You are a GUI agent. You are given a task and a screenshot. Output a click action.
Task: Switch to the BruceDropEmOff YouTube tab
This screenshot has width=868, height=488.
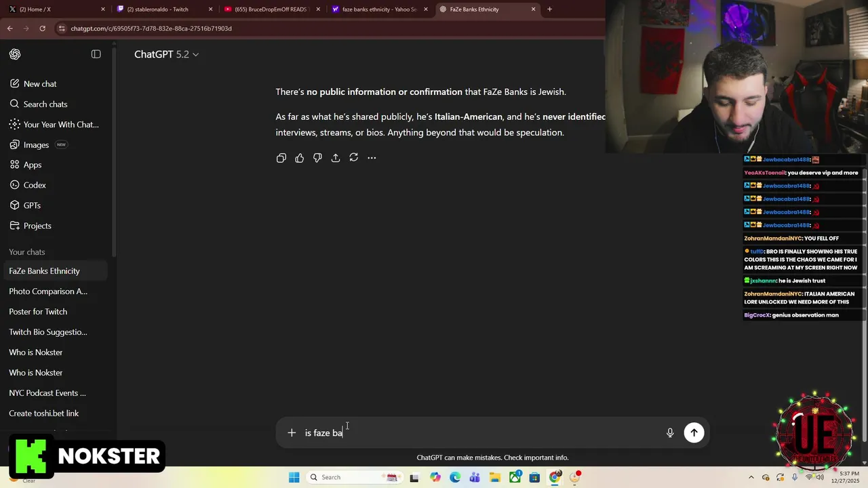271,9
